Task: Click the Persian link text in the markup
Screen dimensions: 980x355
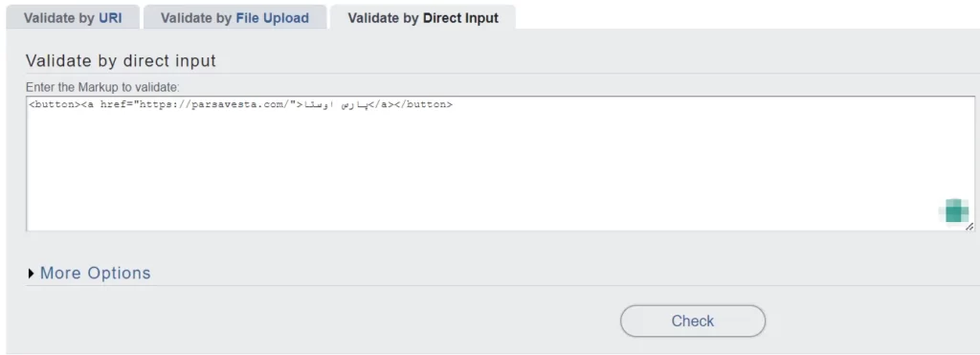Action: 336,105
